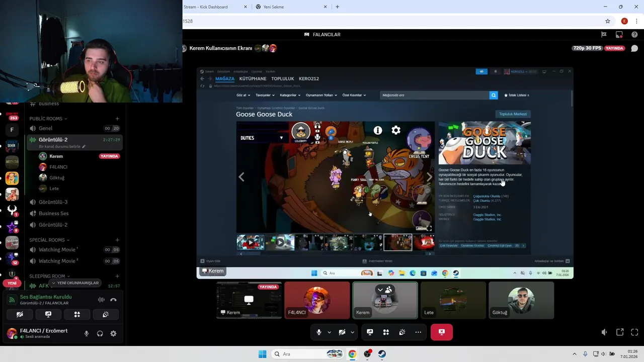Deafen audio with headphones icon

click(100, 333)
